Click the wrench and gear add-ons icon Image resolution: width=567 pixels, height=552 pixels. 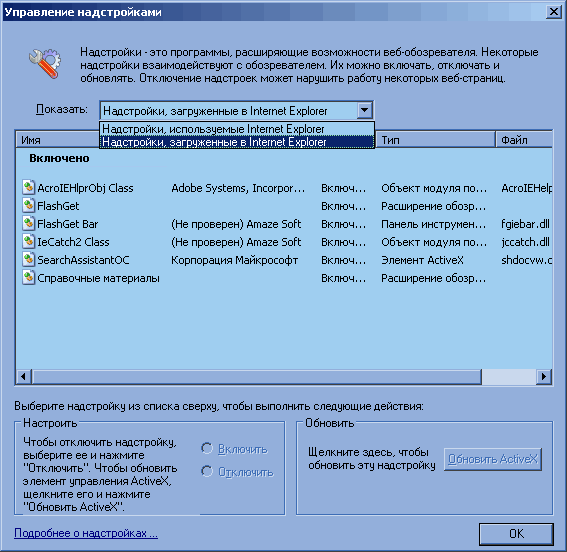[45, 63]
